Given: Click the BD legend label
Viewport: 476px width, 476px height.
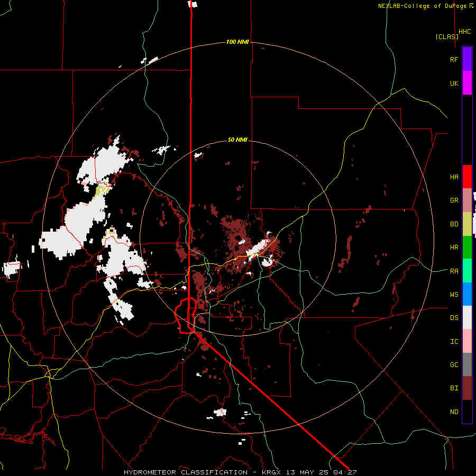Looking at the screenshot, I should [454, 224].
